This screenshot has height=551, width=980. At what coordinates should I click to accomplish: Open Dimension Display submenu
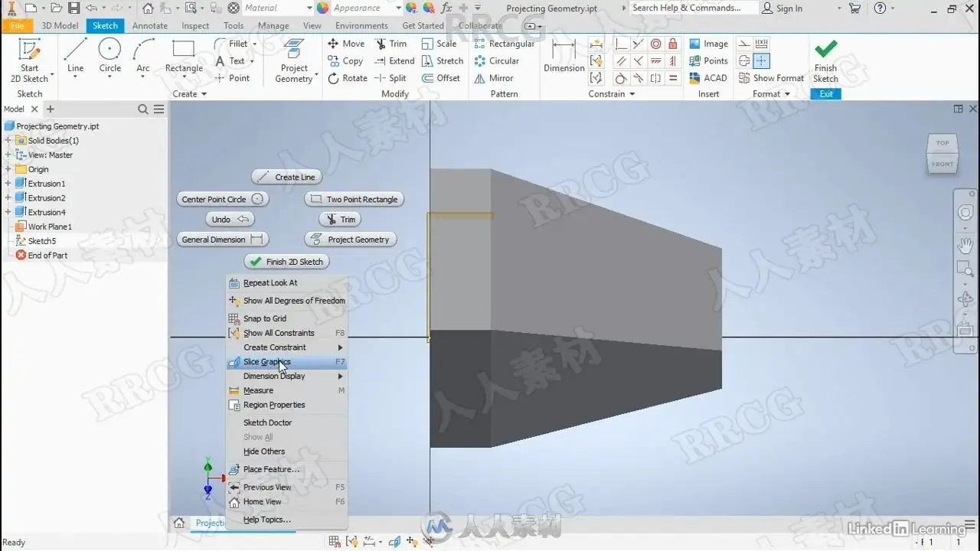point(287,377)
